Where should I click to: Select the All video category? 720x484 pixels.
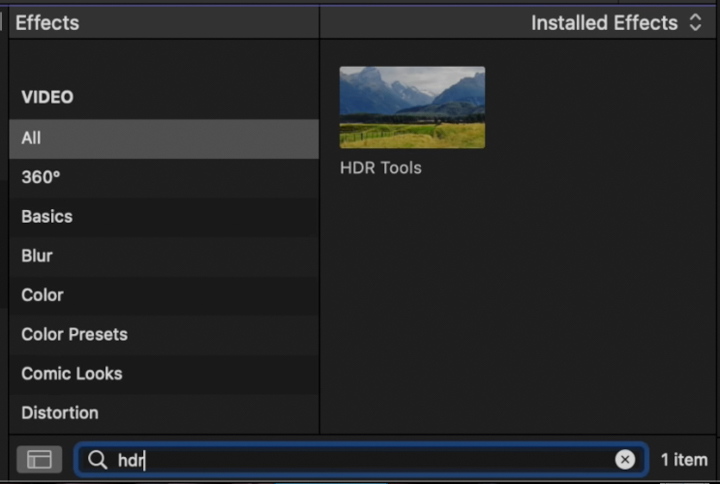(x=164, y=138)
